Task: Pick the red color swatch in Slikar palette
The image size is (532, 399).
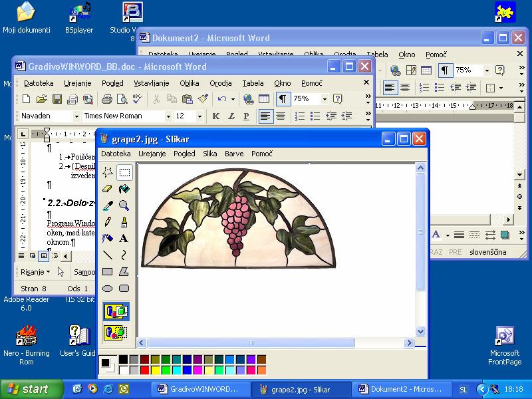Action: click(x=145, y=370)
